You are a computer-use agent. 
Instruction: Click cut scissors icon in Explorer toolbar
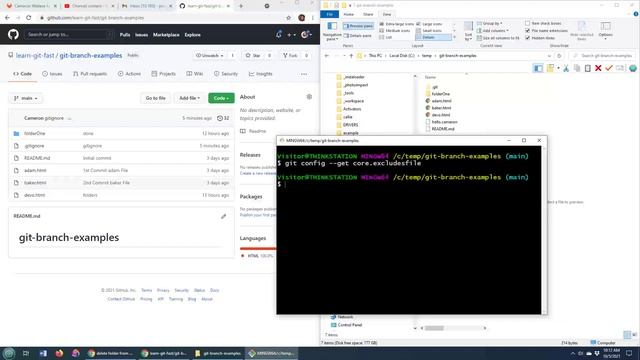point(566,68)
